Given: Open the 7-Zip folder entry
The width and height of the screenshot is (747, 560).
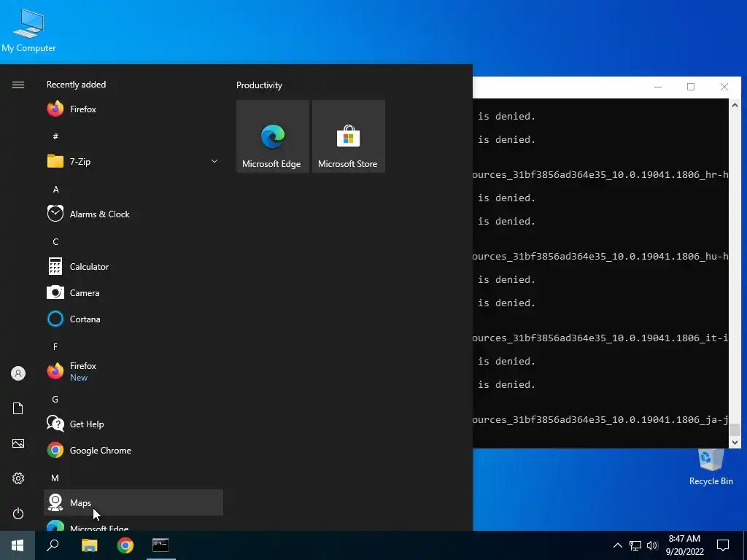Looking at the screenshot, I should 133,161.
